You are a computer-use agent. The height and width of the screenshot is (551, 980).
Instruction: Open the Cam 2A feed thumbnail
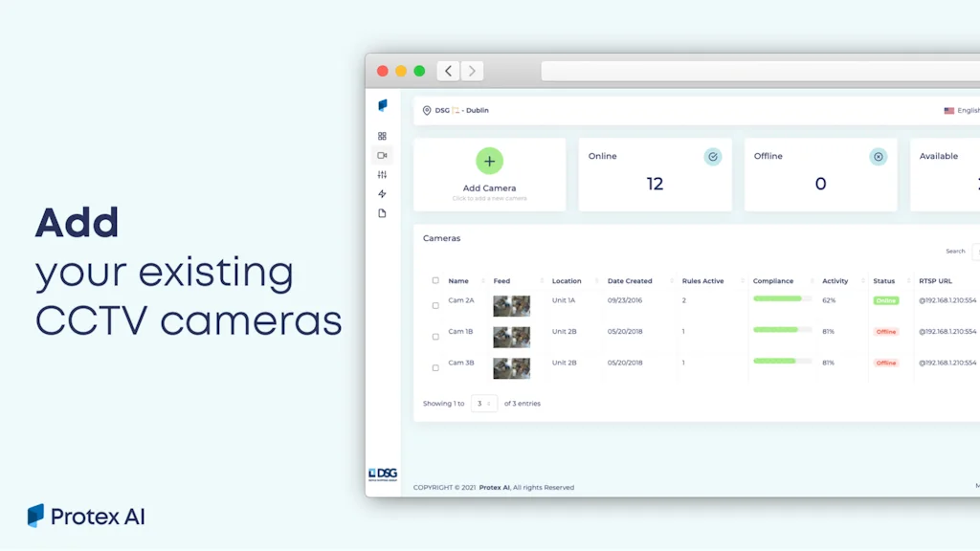tap(511, 306)
